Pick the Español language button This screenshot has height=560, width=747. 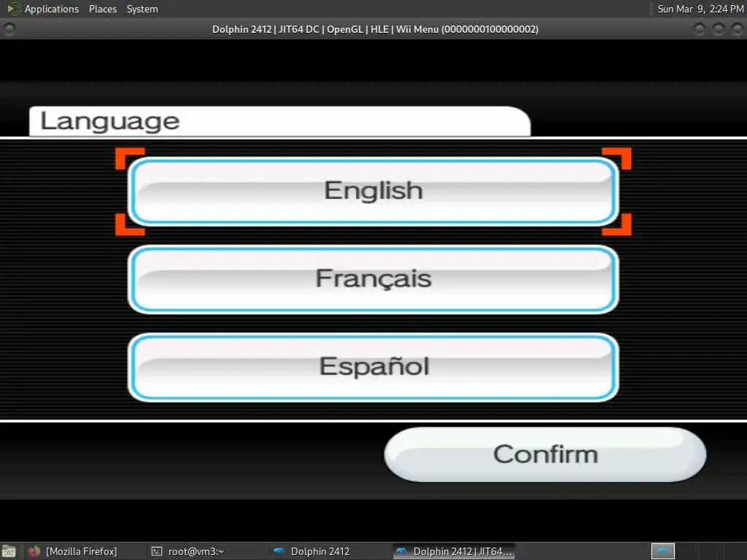coord(373,367)
